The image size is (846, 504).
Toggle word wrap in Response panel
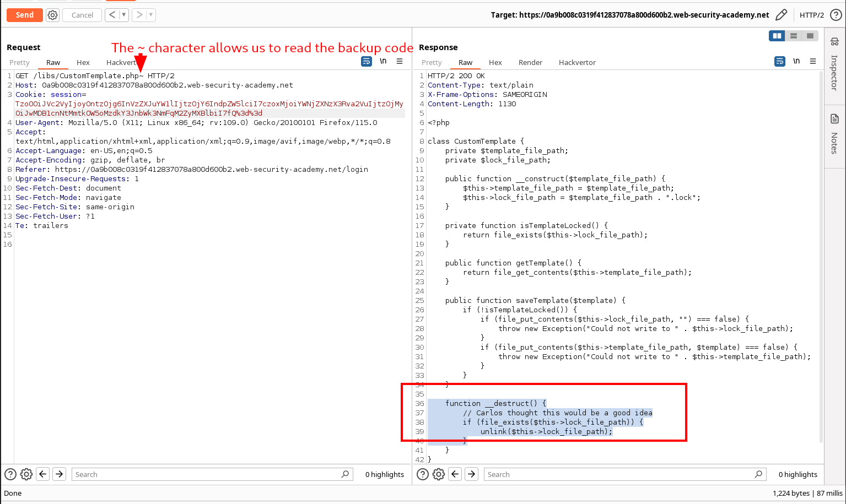pyautogui.click(x=780, y=61)
